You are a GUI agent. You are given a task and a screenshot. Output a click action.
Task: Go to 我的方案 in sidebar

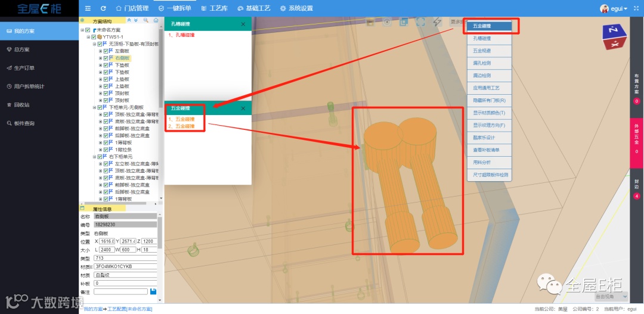pos(39,31)
